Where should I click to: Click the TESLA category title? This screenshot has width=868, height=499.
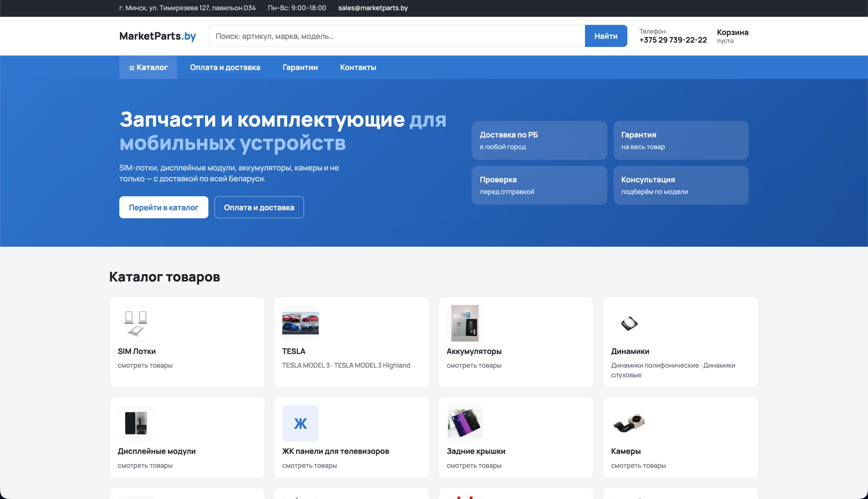click(294, 351)
